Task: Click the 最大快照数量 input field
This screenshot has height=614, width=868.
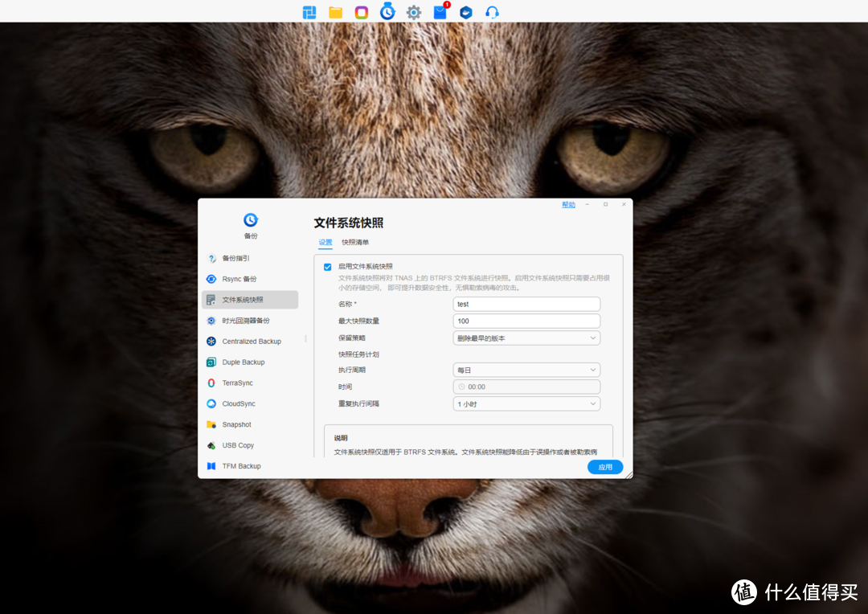Action: click(x=526, y=321)
